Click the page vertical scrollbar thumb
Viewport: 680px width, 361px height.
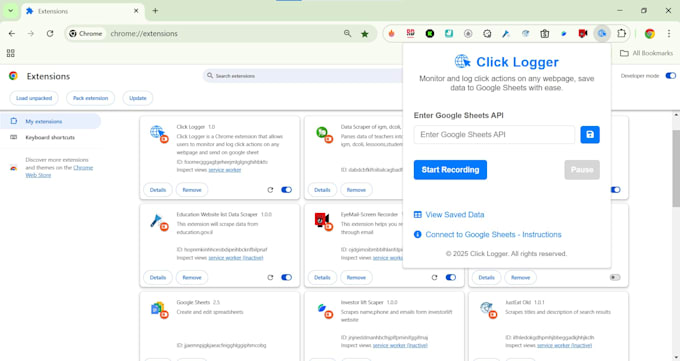pos(676,168)
